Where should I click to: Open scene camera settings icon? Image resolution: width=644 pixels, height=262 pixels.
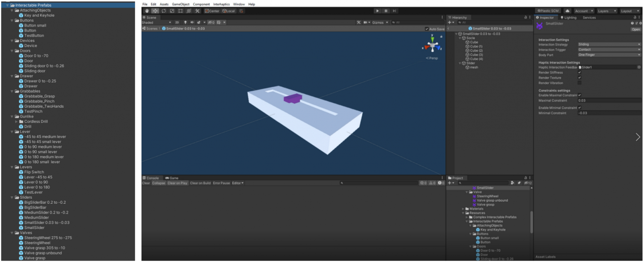click(x=366, y=22)
